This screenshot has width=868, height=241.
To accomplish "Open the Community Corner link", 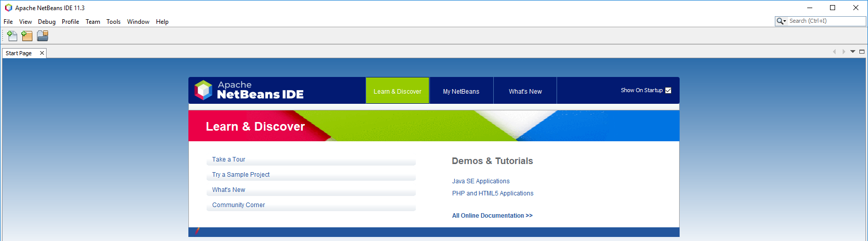I will click(239, 205).
